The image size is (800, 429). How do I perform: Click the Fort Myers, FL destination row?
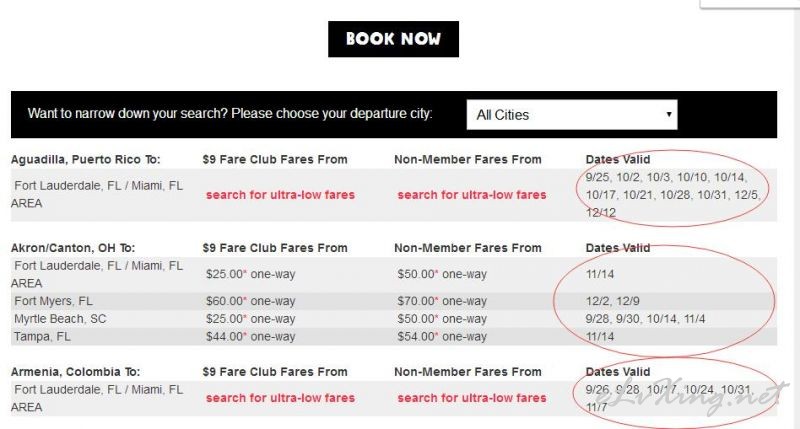393,301
